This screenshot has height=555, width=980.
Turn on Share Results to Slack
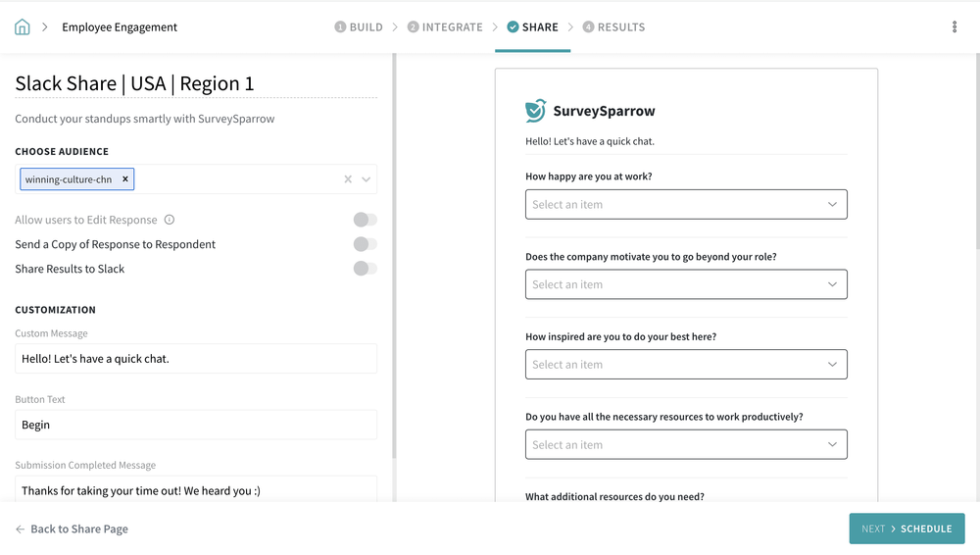pos(365,269)
